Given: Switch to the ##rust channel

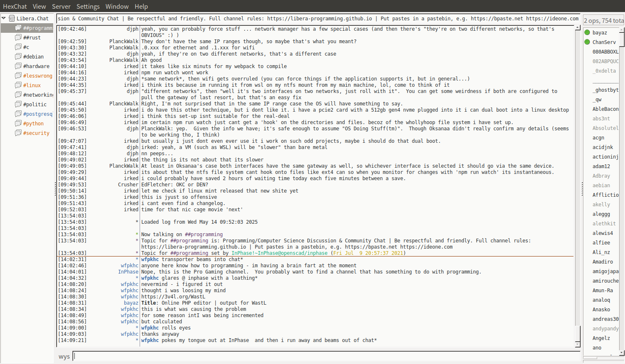Looking at the screenshot, I should (x=32, y=37).
